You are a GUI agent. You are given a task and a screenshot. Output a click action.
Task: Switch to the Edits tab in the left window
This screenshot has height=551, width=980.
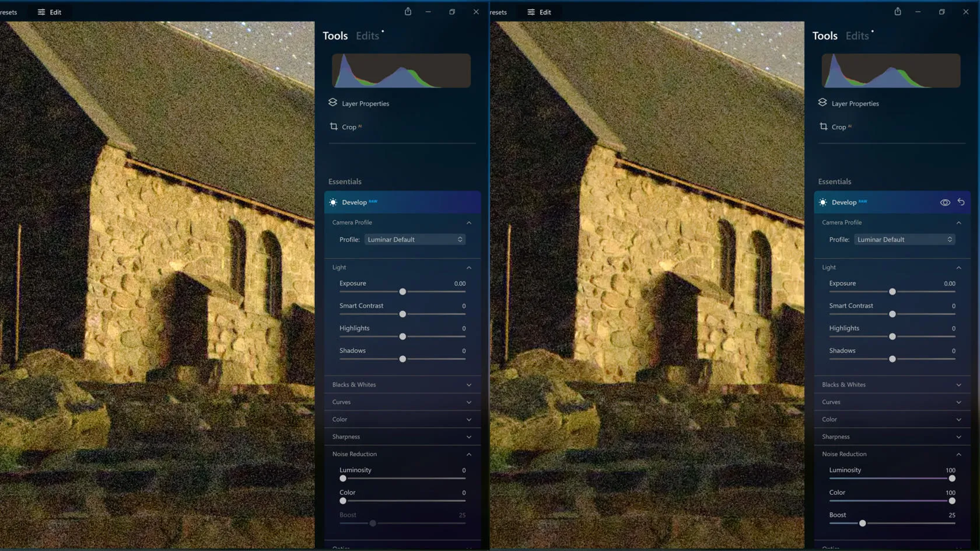click(367, 36)
